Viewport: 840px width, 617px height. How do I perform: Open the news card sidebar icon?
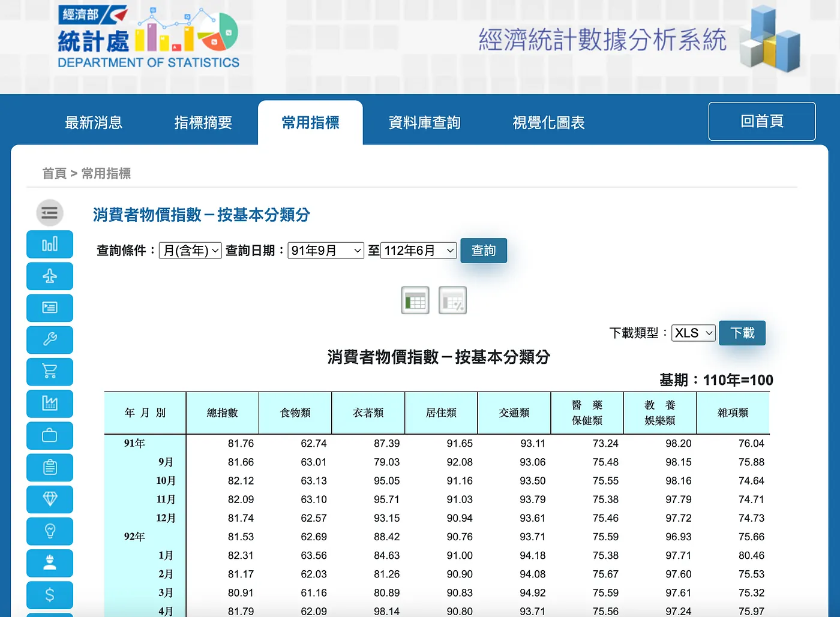(50, 308)
